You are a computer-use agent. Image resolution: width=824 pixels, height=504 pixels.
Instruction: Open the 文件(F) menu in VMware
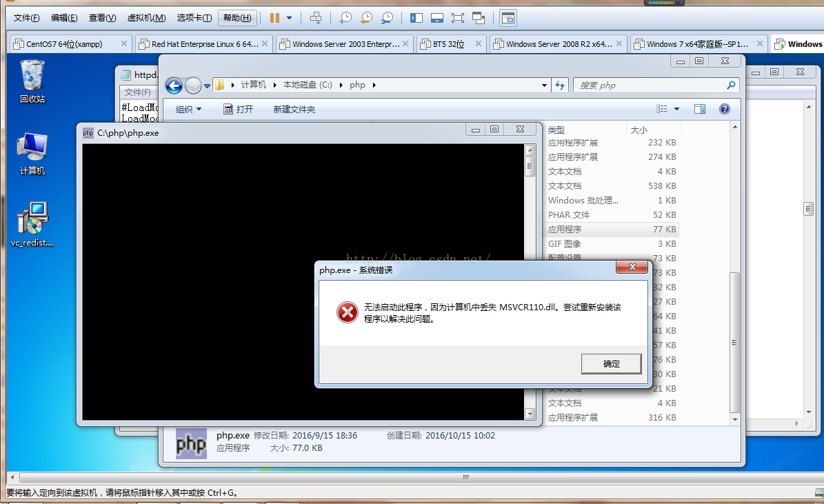26,18
